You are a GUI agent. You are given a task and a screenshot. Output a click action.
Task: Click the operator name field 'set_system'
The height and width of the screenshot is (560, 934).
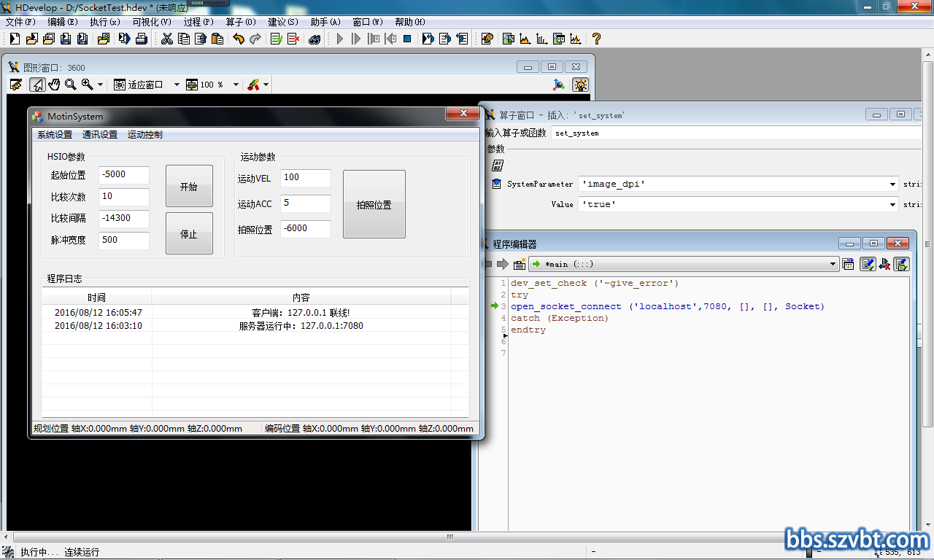[x=737, y=133]
